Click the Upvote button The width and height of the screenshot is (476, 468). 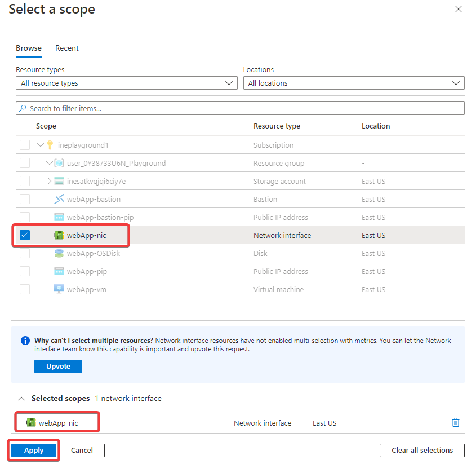click(58, 366)
